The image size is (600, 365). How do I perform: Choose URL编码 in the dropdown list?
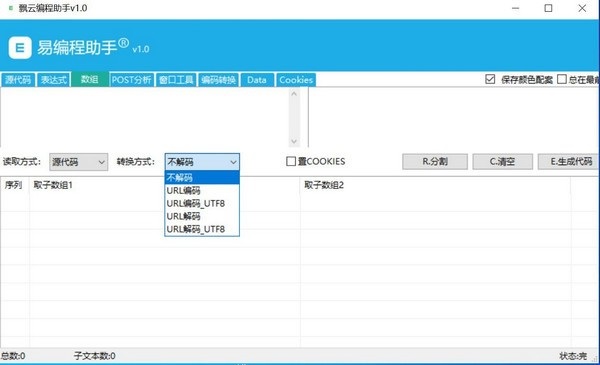coord(202,191)
